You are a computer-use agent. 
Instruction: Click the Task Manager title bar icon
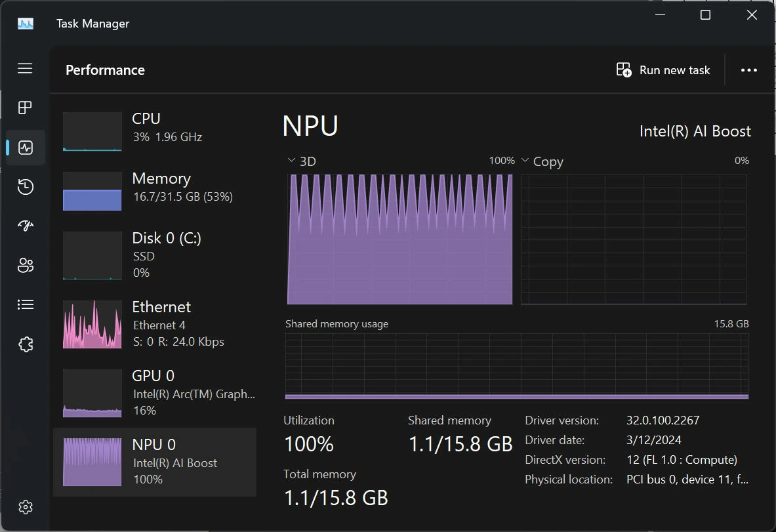25,23
